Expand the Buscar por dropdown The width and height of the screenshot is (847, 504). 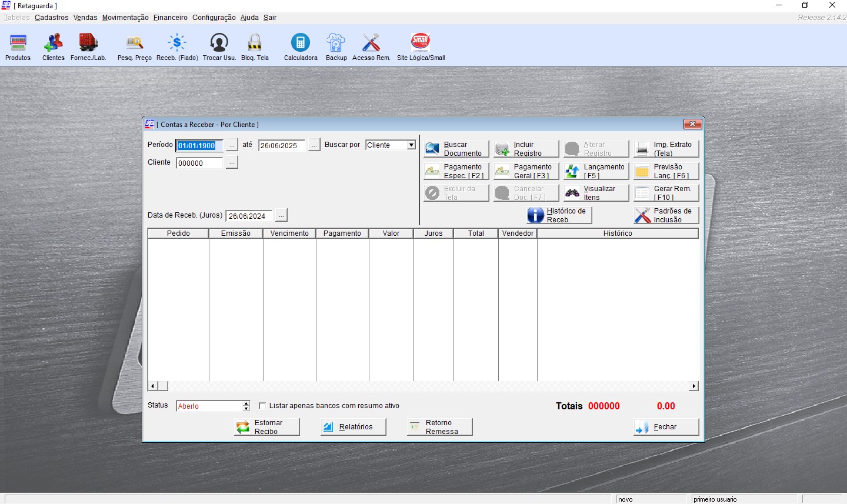(411, 145)
